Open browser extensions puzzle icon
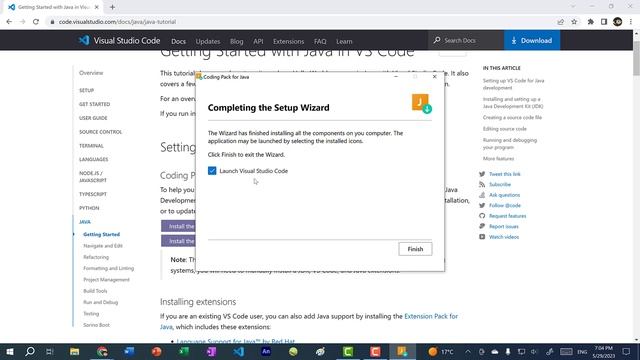This screenshot has height=360, width=640. tap(590, 22)
